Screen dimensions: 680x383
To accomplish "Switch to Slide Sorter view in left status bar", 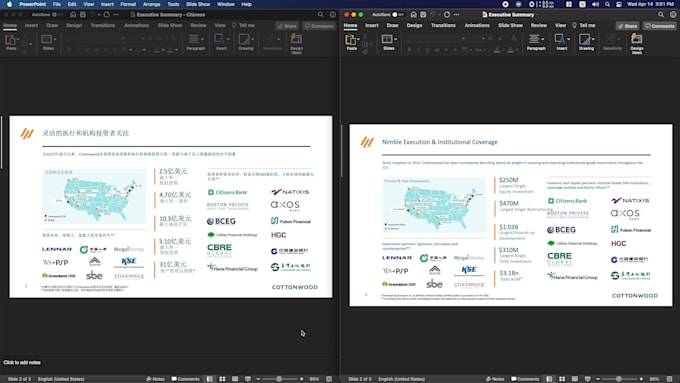I will [x=222, y=379].
